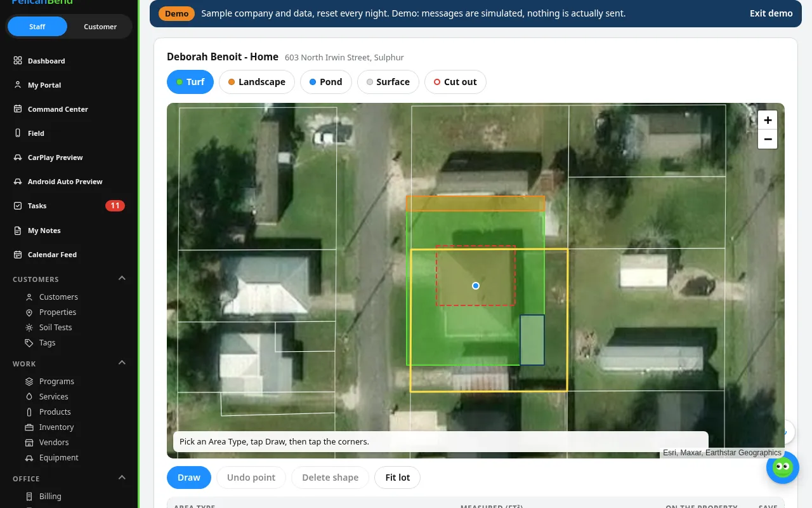The image size is (812, 508).
Task: Click the blue pond shape on map
Action: click(532, 340)
